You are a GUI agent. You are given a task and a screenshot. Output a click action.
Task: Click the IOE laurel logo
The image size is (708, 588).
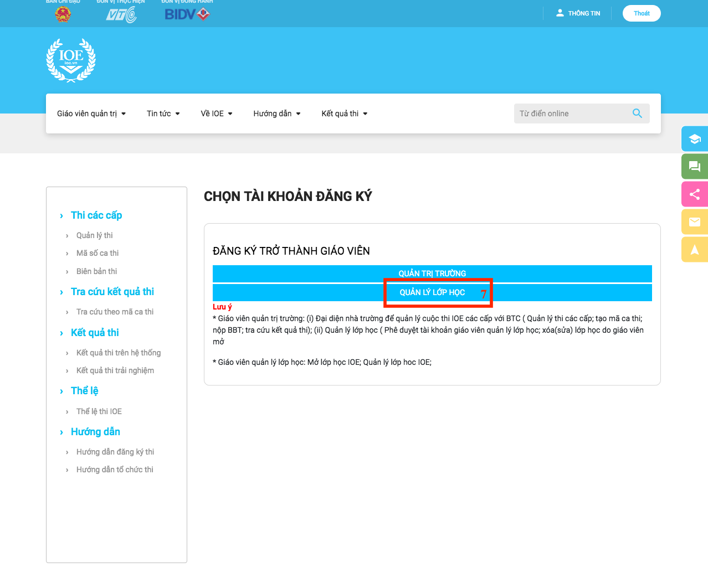click(71, 60)
